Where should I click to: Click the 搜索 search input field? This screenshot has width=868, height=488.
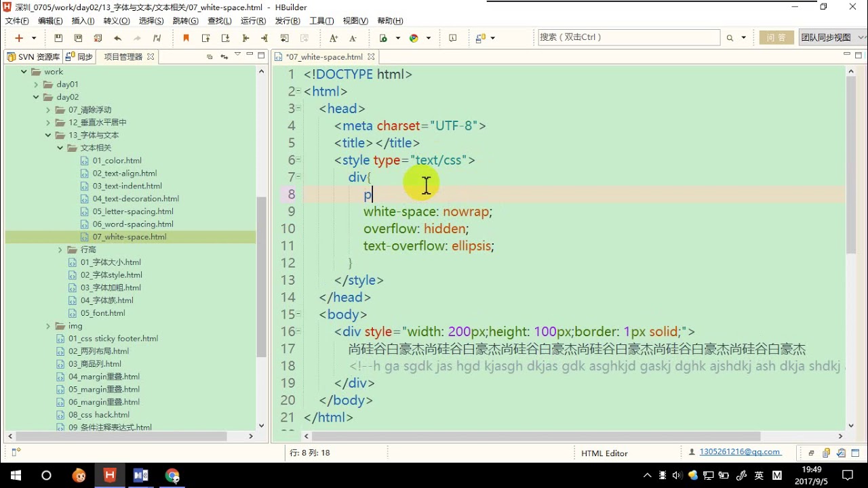[629, 37]
